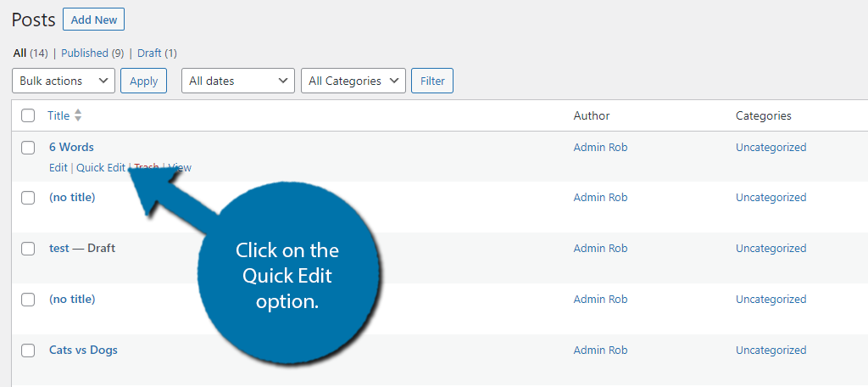Show only Draft posts
Image resolution: width=868 pixels, height=387 pixels.
pos(149,53)
